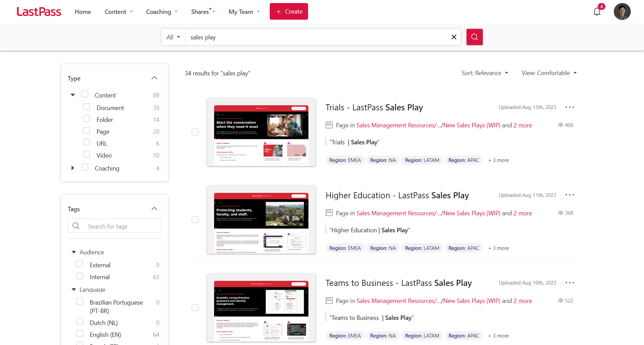This screenshot has height=345, width=644.
Task: Open more options for Teams to Business result
Action: (570, 283)
